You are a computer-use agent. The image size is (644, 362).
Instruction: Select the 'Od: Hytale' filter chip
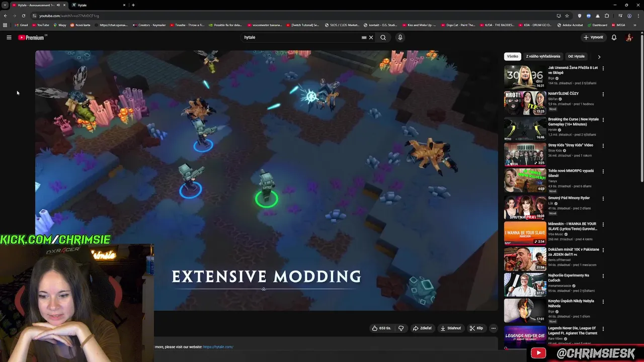click(x=576, y=56)
